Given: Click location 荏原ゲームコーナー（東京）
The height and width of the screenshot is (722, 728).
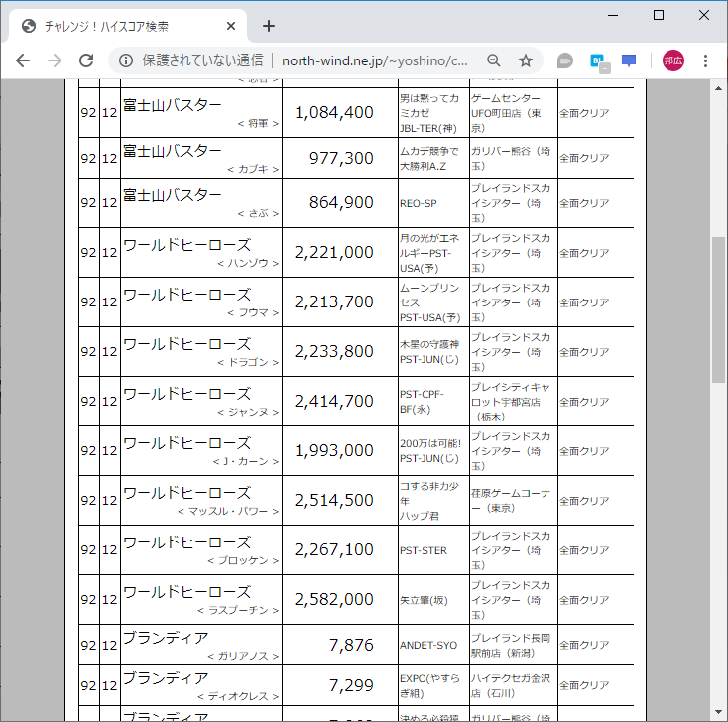Looking at the screenshot, I should (511, 501).
